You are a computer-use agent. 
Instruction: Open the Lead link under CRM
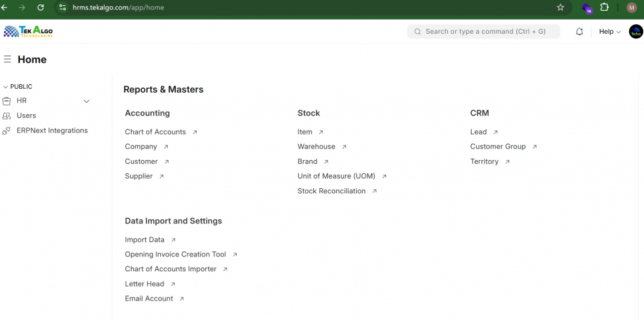click(479, 132)
